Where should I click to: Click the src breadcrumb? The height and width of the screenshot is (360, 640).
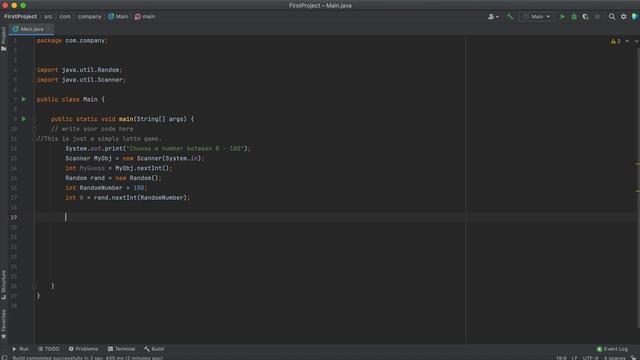49,17
